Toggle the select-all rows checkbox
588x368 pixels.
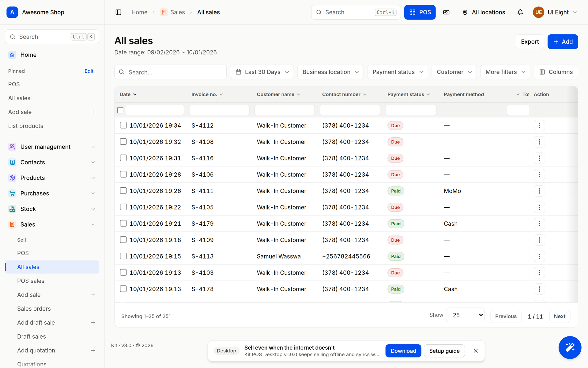click(x=120, y=110)
